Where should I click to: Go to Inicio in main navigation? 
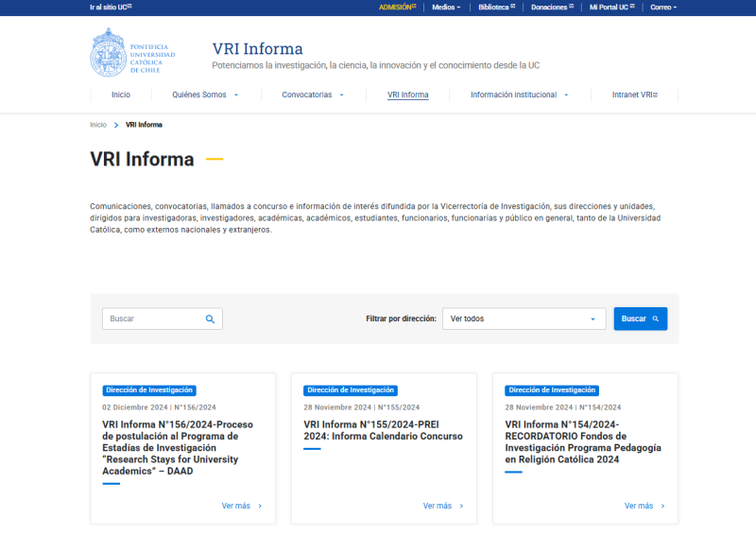click(121, 95)
